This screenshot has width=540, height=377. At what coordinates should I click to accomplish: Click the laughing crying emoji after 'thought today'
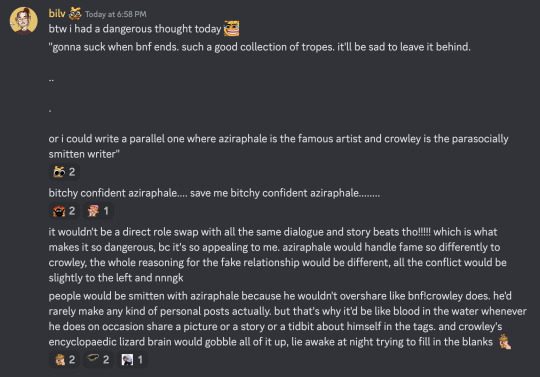coord(231,29)
